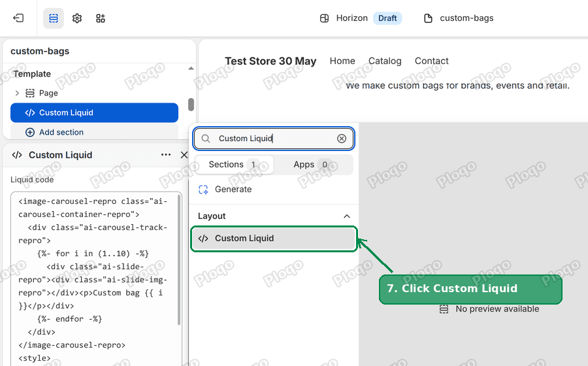The height and width of the screenshot is (366, 588).
Task: Open the Contact navigation link
Action: [x=432, y=61]
